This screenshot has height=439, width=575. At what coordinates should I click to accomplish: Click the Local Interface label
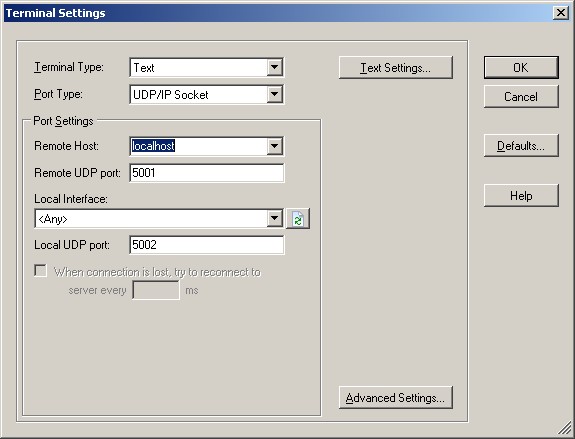(x=71, y=199)
